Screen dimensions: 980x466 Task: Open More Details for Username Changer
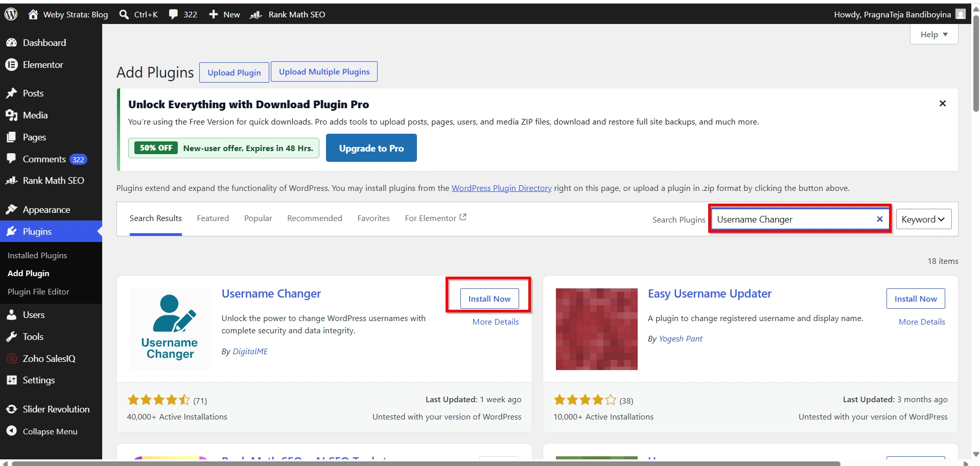[496, 322]
